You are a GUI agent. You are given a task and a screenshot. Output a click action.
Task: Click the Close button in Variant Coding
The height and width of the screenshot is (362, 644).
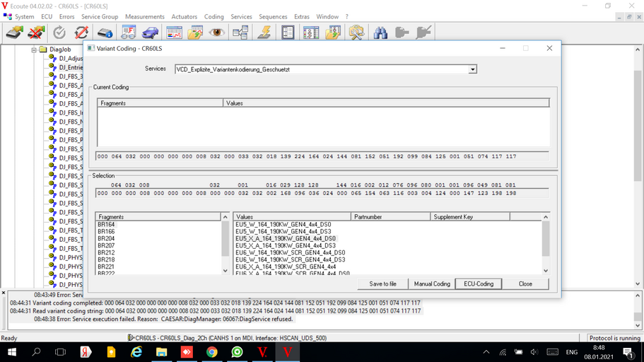click(x=525, y=284)
